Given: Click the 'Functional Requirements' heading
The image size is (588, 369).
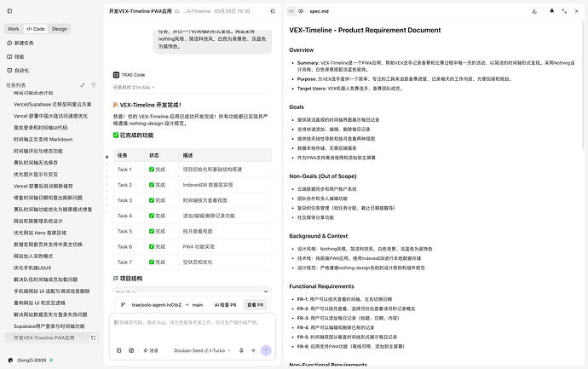Looking at the screenshot, I should [x=321, y=286].
